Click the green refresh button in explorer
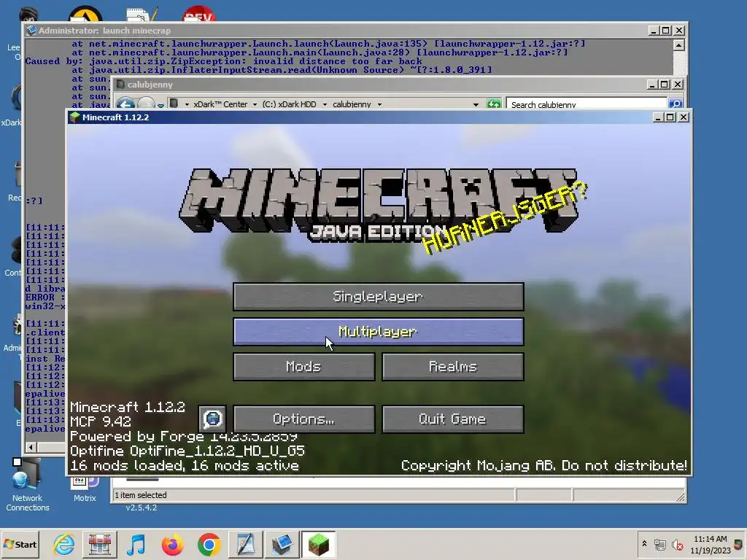This screenshot has height=560, width=747. pyautogui.click(x=494, y=104)
